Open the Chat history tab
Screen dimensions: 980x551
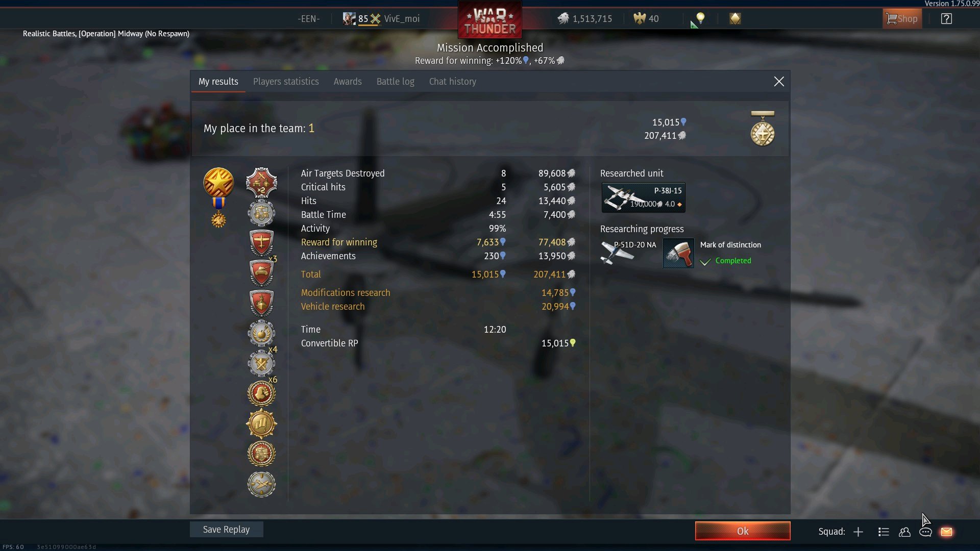tap(453, 82)
